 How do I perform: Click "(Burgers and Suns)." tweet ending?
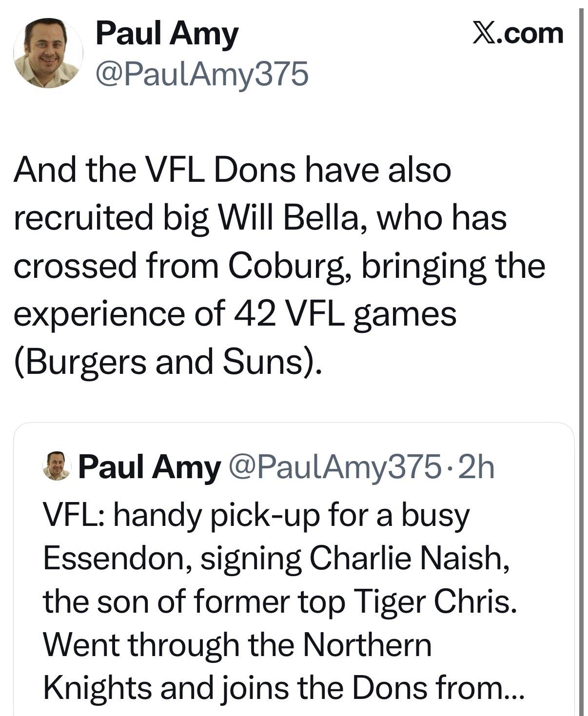point(168,362)
